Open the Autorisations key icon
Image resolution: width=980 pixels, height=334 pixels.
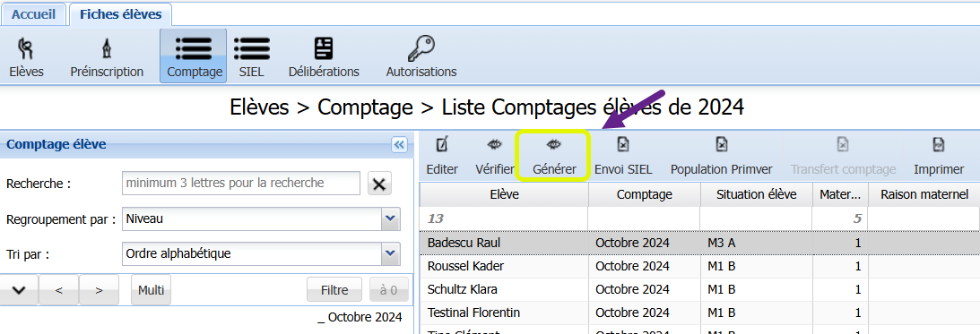pyautogui.click(x=421, y=48)
